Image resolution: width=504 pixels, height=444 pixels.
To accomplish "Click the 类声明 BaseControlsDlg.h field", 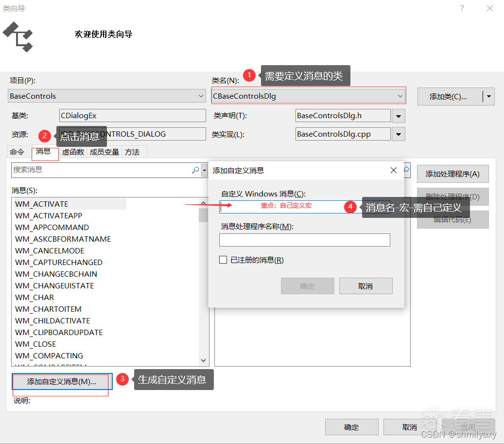I will point(343,115).
